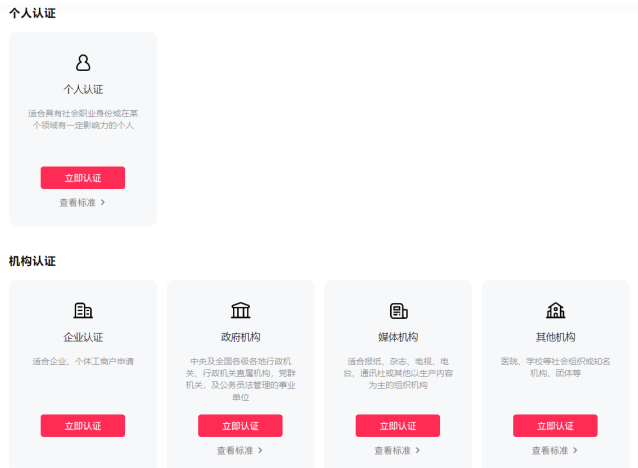Click the enterprise building icon

click(x=83, y=311)
